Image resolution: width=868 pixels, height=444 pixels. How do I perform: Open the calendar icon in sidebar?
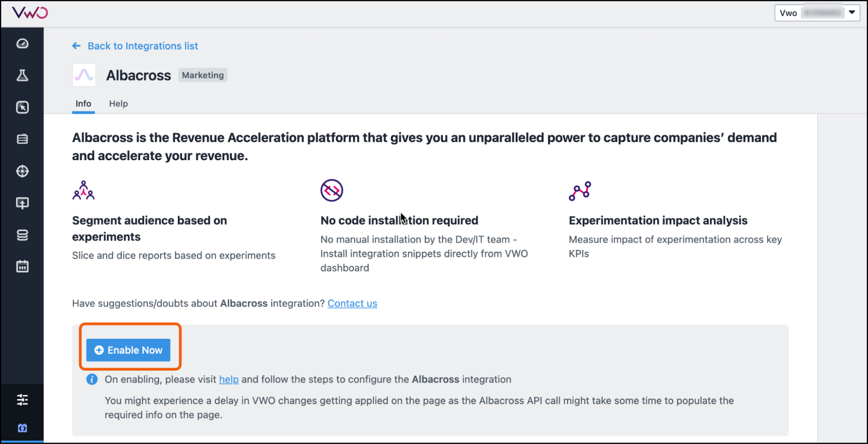pyautogui.click(x=23, y=266)
